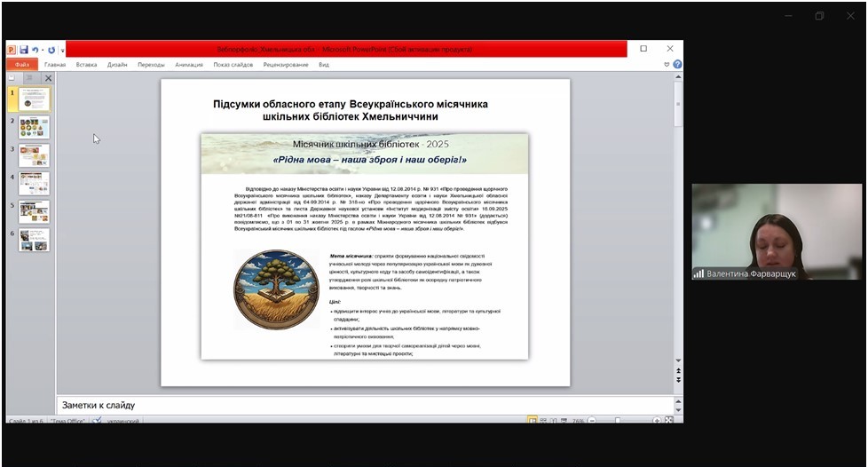Viewport: 868px width, 467px height.
Task: Switch to Normal view in status bar
Action: click(x=533, y=421)
